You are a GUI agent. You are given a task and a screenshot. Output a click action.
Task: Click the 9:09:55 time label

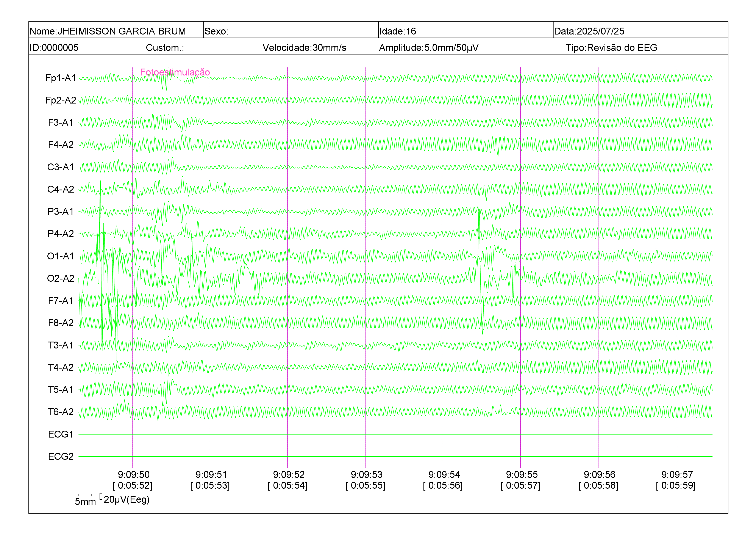(x=522, y=474)
